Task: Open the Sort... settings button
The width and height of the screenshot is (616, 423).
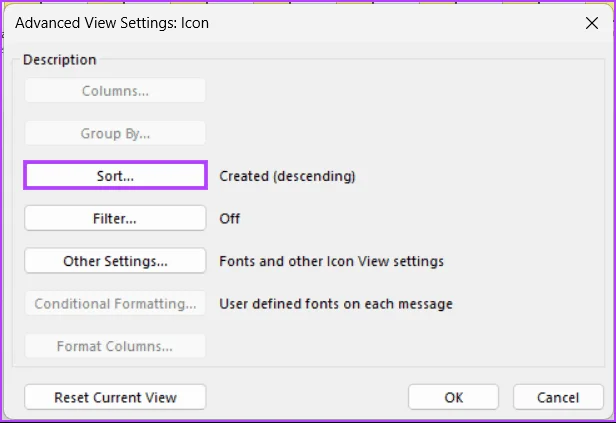Action: [x=115, y=175]
